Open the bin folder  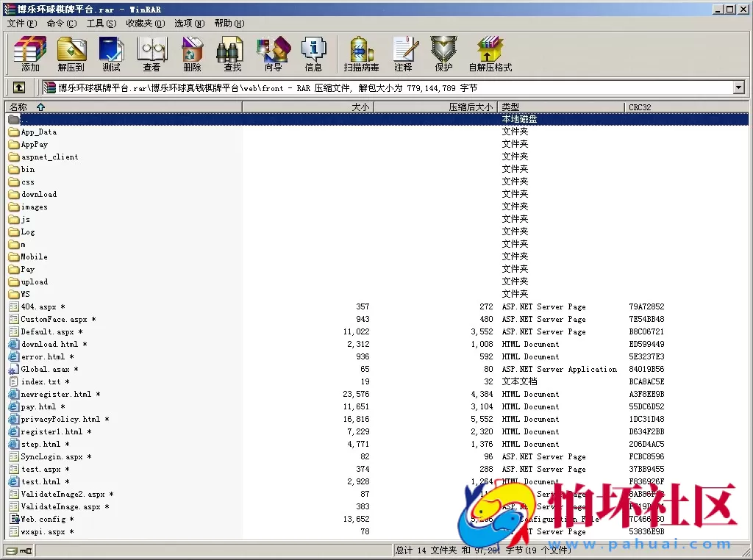28,169
